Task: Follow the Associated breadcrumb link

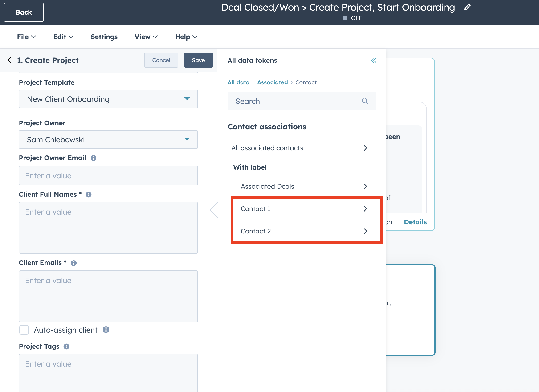Action: coord(272,82)
